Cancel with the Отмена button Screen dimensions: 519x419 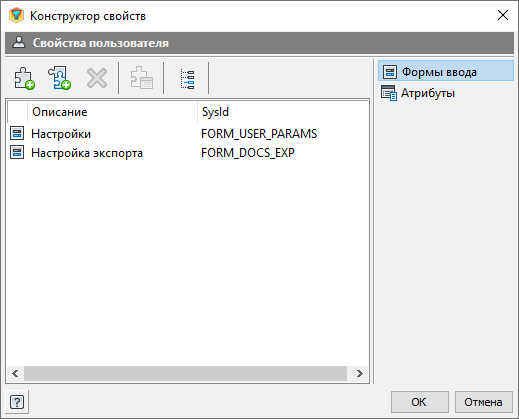[483, 402]
